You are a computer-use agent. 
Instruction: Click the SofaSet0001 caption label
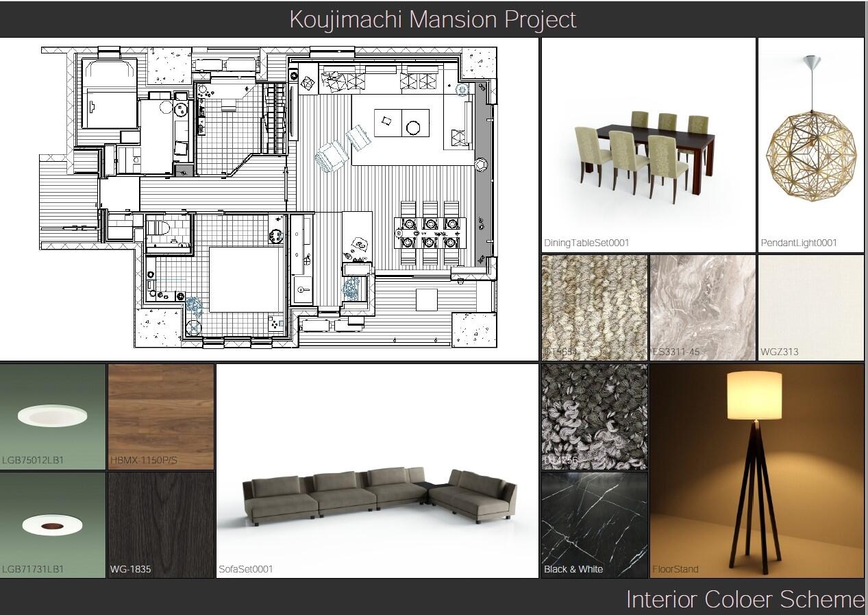pyautogui.click(x=246, y=569)
